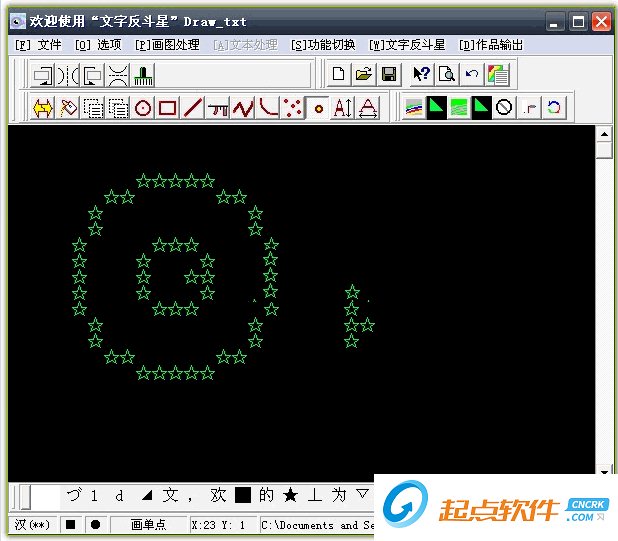The image size is (618, 541).
Task: Pick the 的 character from character bar
Action: point(266,495)
